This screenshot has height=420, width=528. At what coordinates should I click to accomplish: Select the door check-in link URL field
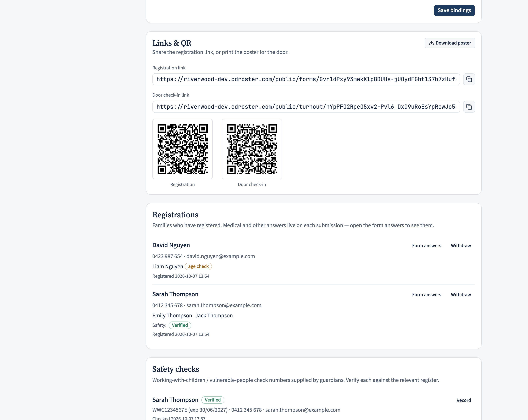coord(306,107)
